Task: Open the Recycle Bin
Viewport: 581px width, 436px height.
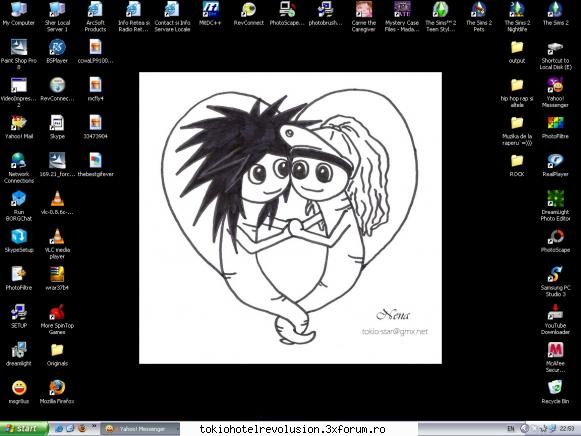Action: 555,392
